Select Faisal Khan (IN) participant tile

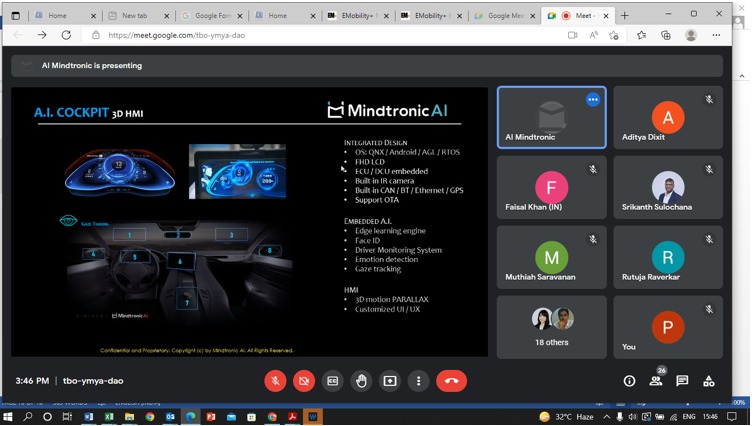551,187
